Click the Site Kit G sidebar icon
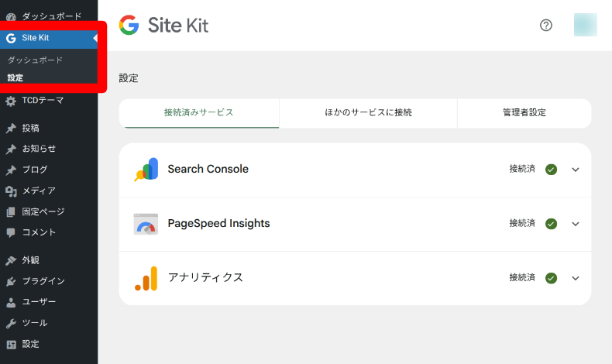Image resolution: width=612 pixels, height=364 pixels. pyautogui.click(x=11, y=38)
